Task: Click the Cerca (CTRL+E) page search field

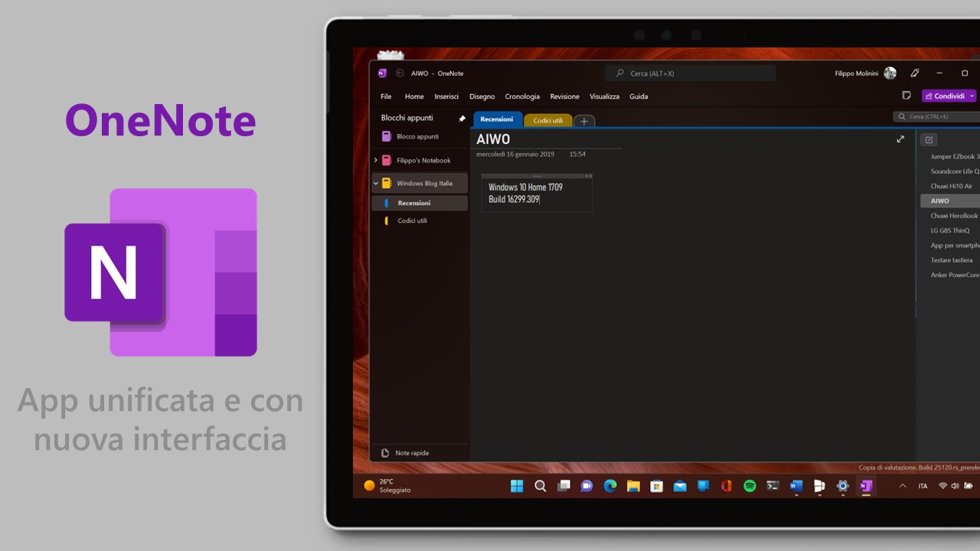Action: (937, 116)
